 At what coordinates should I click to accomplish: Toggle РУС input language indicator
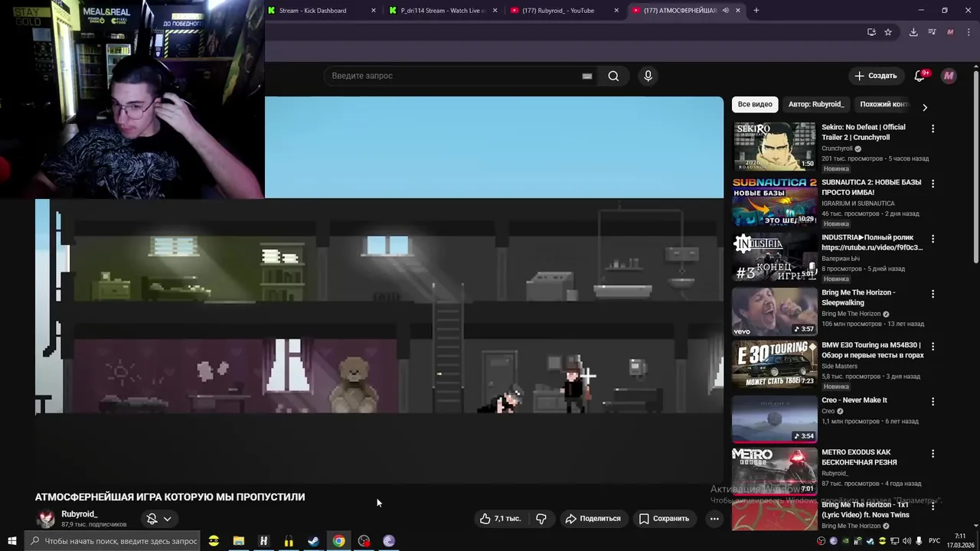point(934,541)
